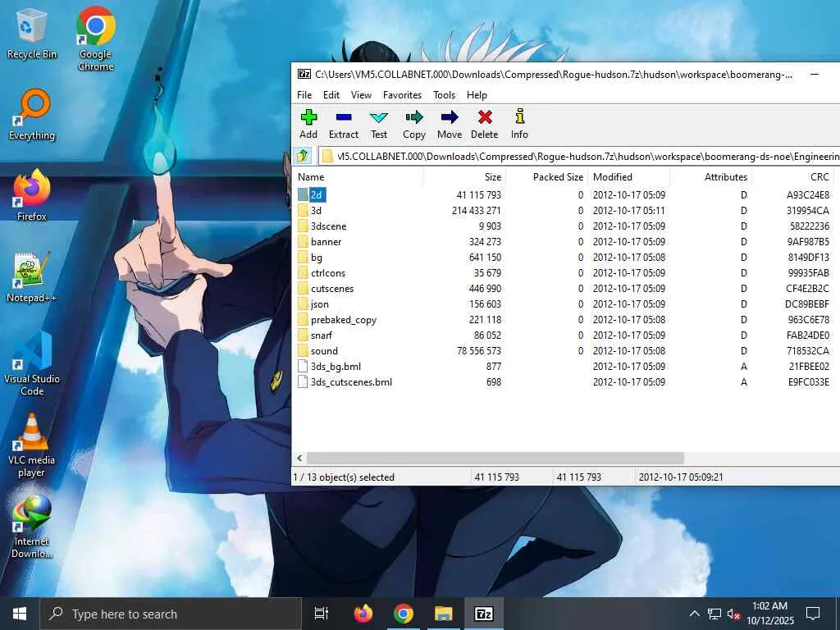This screenshot has height=630, width=840.
Task: Select VLC media player desktop shortcut
Action: pyautogui.click(x=32, y=445)
